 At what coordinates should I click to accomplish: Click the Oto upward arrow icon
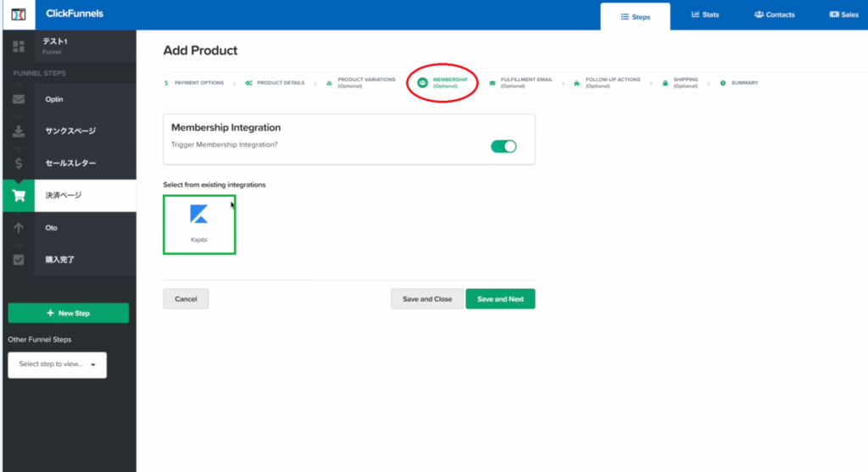[19, 227]
